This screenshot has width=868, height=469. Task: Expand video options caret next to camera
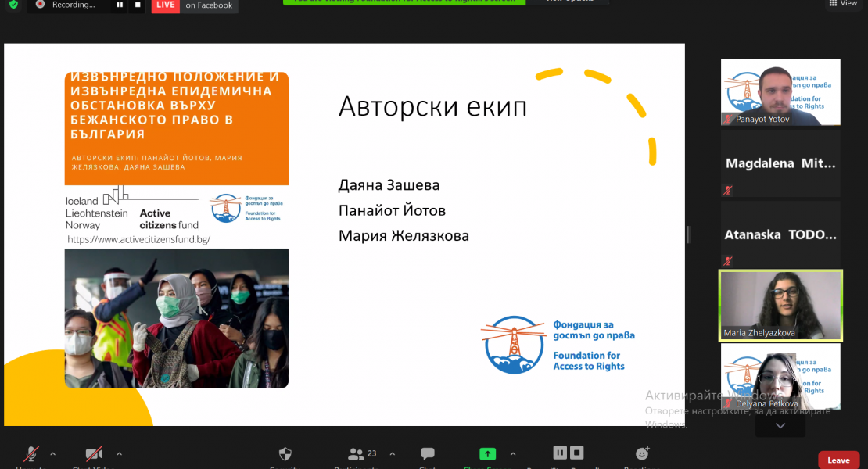119,454
